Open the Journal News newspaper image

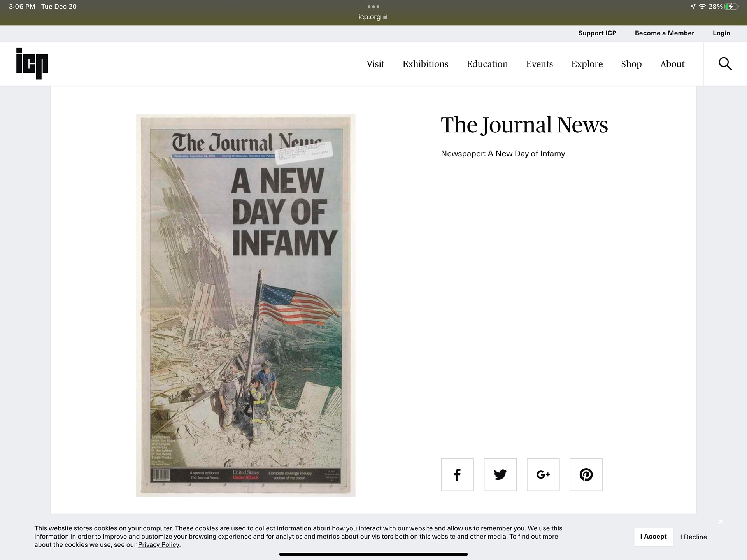pos(245,305)
